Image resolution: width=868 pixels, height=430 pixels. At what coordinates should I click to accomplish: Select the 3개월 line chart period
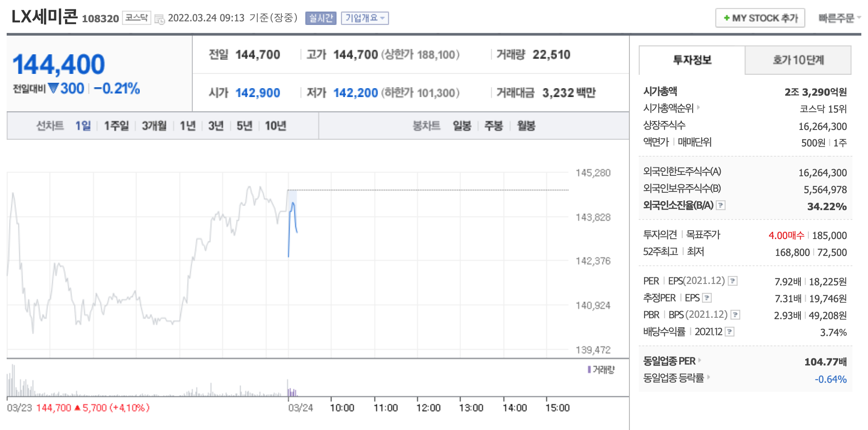[154, 126]
